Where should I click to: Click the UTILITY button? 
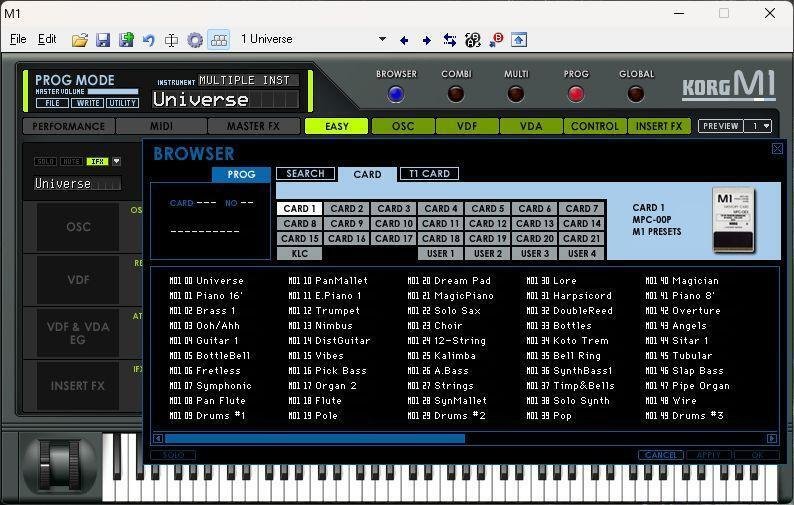[x=123, y=103]
